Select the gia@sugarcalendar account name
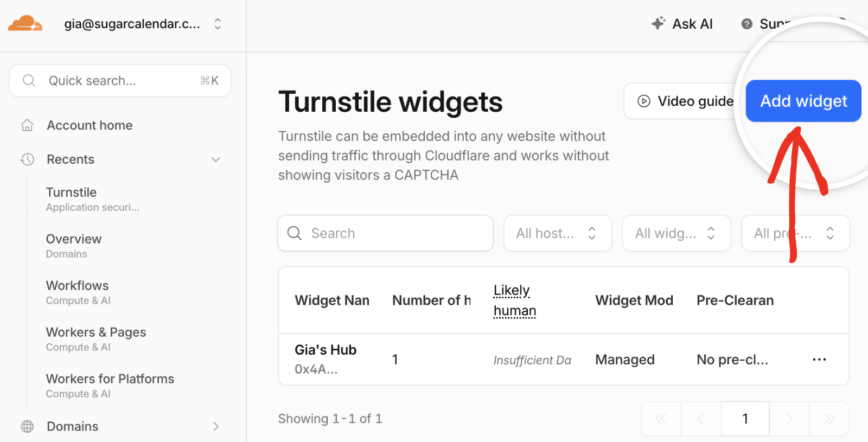 click(132, 24)
